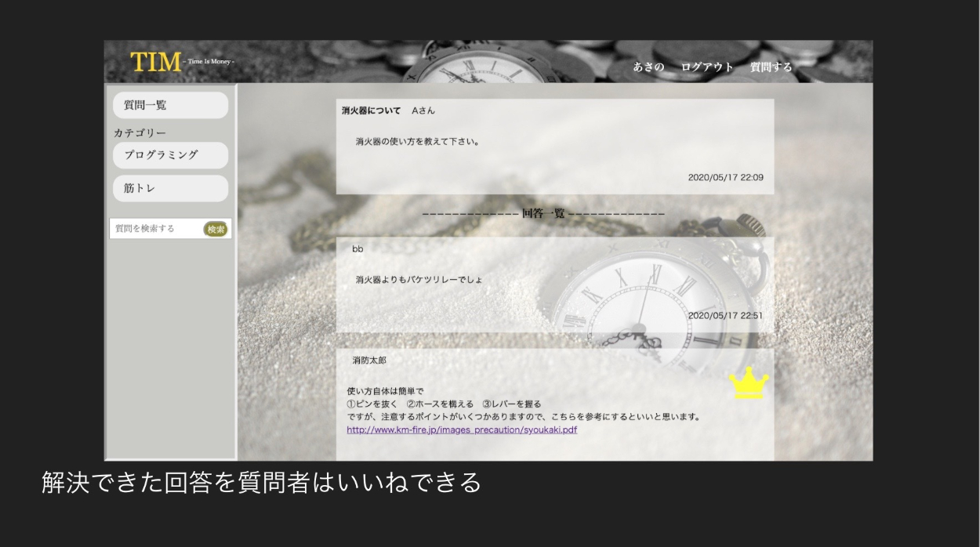Click answerer name bb
Screen dimensions: 980x547
point(358,249)
